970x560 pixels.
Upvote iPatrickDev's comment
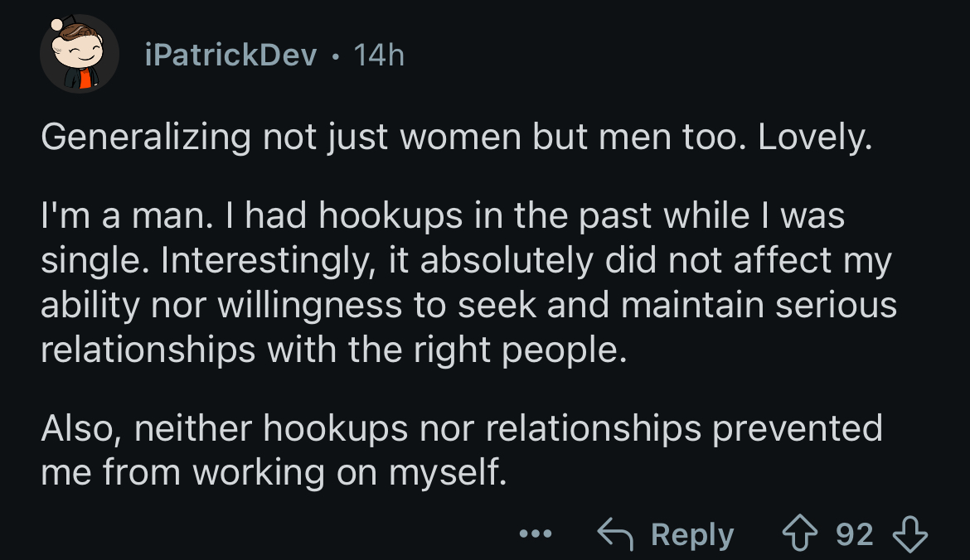[x=800, y=533]
